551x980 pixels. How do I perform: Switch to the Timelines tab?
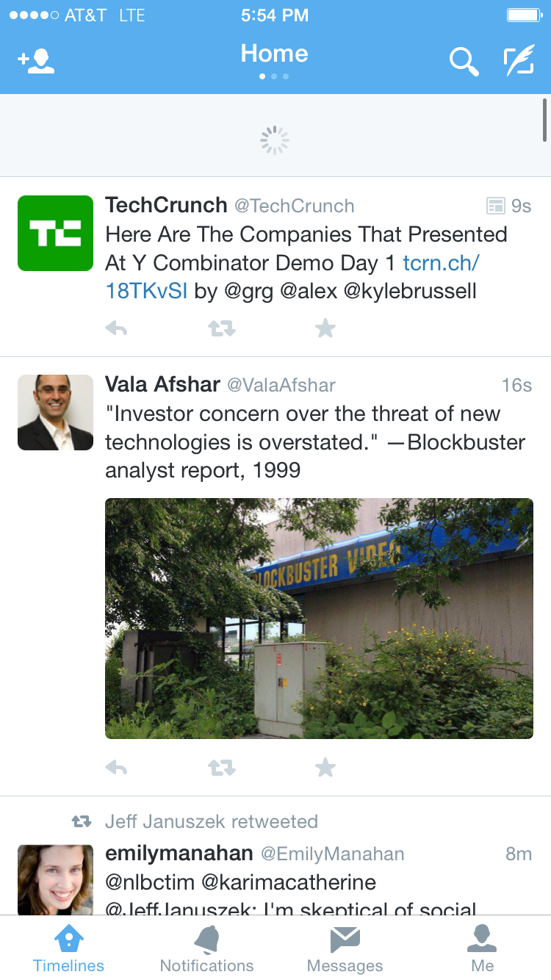click(x=69, y=948)
